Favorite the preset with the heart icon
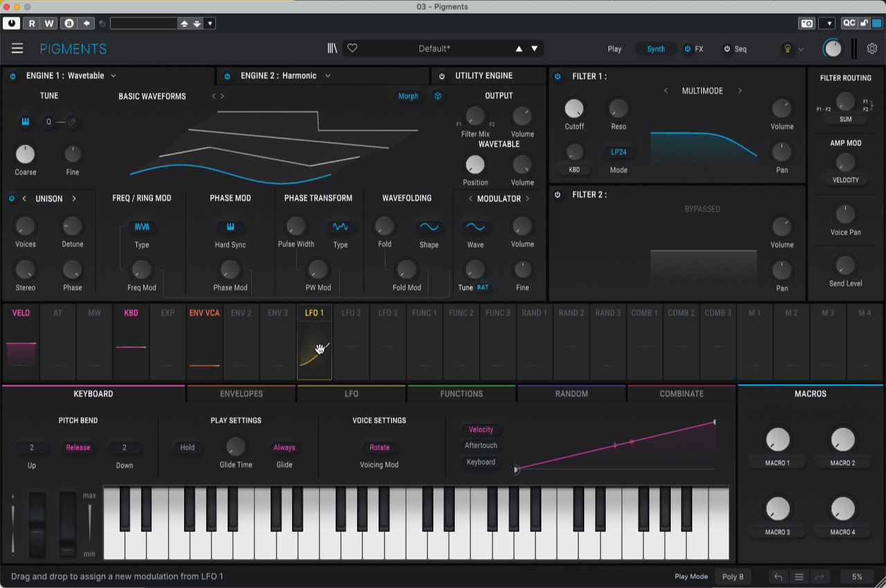Image resolution: width=886 pixels, height=588 pixels. point(352,48)
